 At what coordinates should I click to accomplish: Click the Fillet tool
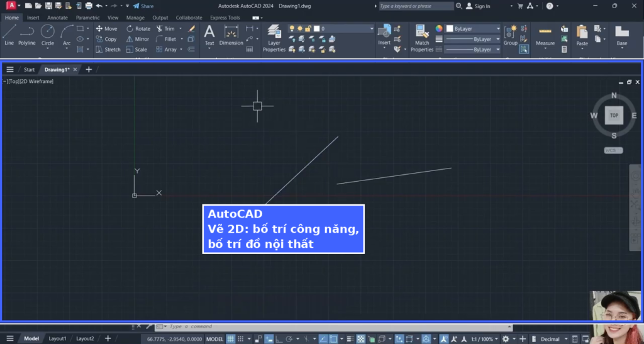pyautogui.click(x=166, y=39)
